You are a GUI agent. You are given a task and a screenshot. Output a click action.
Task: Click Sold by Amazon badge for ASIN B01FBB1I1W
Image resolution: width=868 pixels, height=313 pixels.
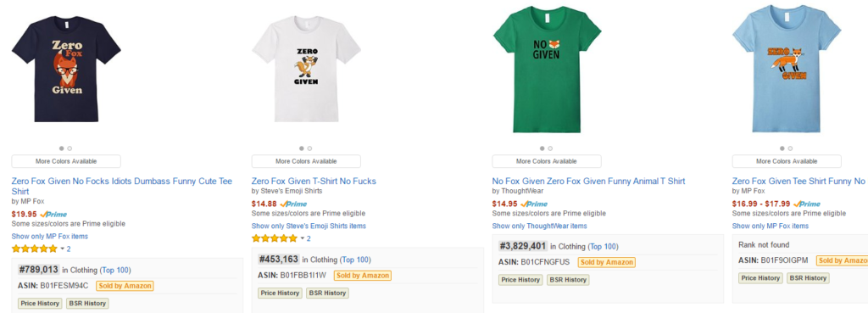363,276
